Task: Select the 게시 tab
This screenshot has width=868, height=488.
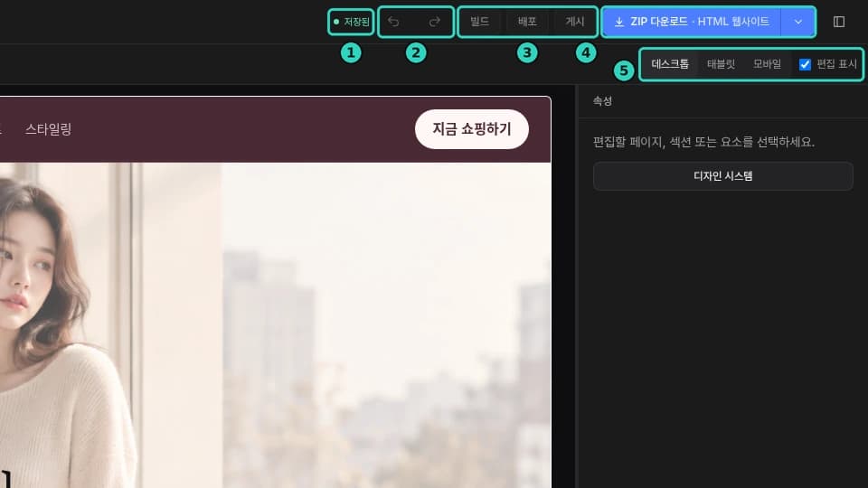Action: pyautogui.click(x=575, y=22)
